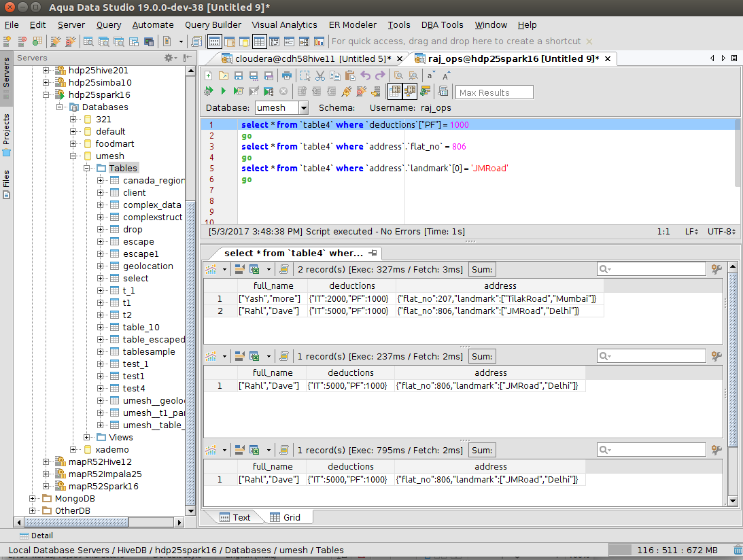Pin the select * from table4 results tab
743x560 pixels.
pyautogui.click(x=373, y=253)
